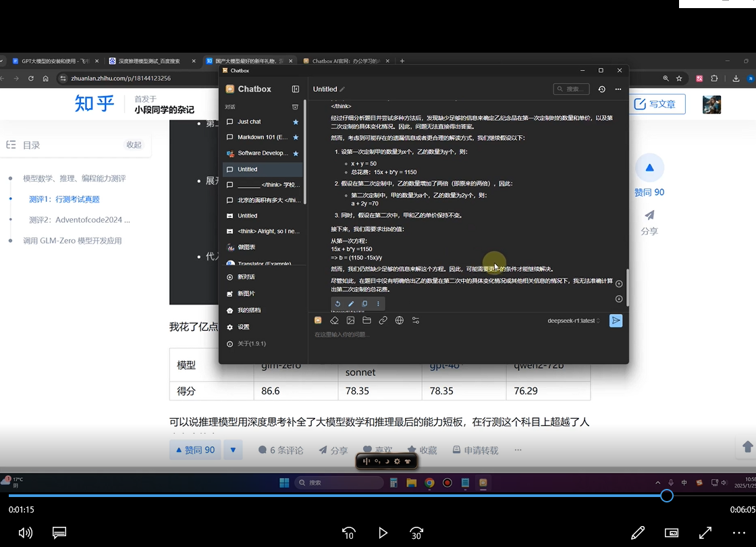Edit the last AI message

tap(351, 304)
